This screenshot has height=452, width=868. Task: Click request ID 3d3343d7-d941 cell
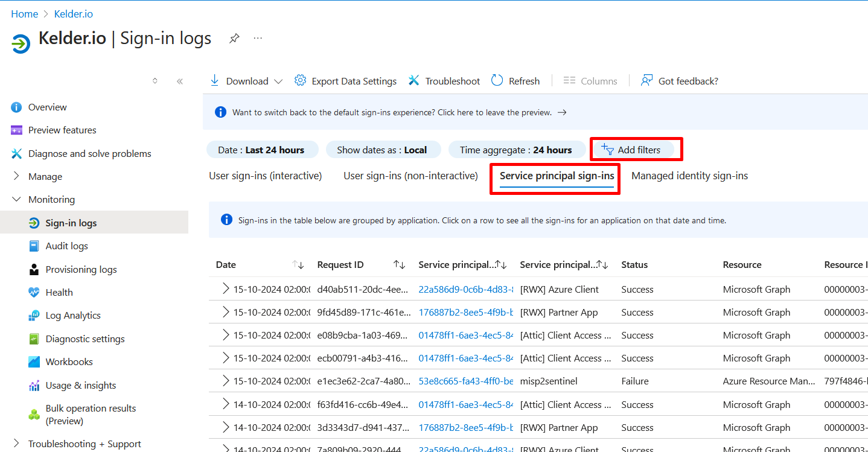[363, 427]
